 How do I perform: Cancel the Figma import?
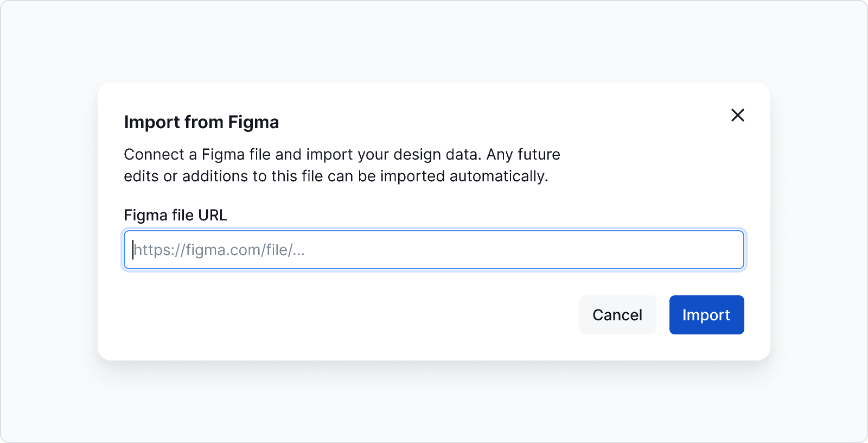(617, 315)
